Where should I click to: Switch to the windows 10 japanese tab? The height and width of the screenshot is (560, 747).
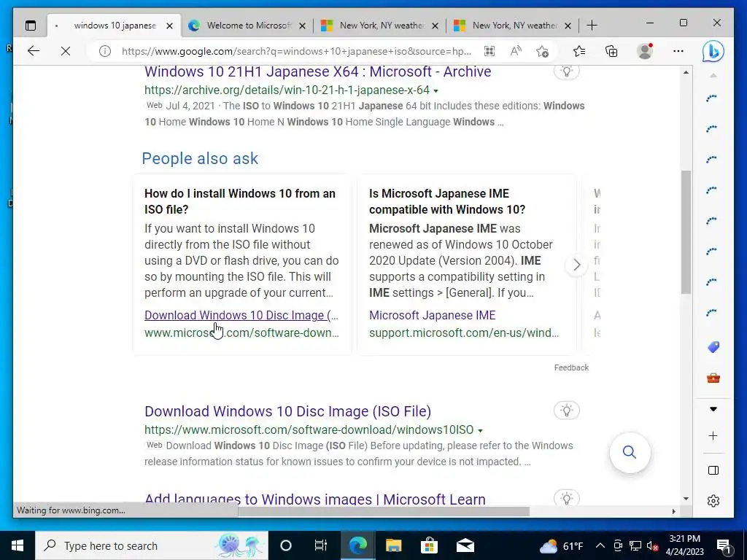tap(114, 26)
